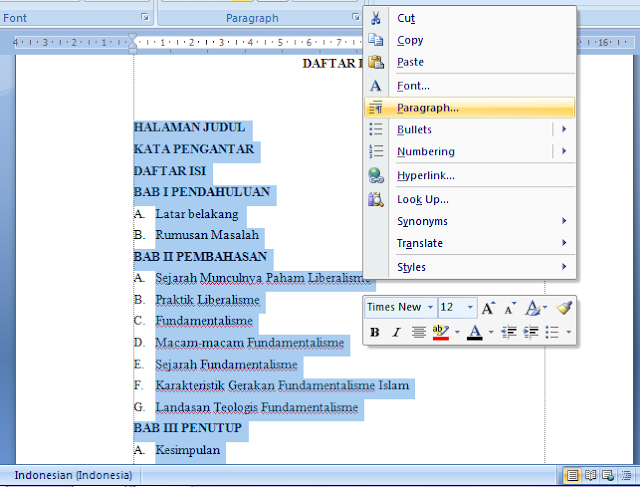The height and width of the screenshot is (487, 640).
Task: Open the font size 12 dropdown
Action: [470, 307]
